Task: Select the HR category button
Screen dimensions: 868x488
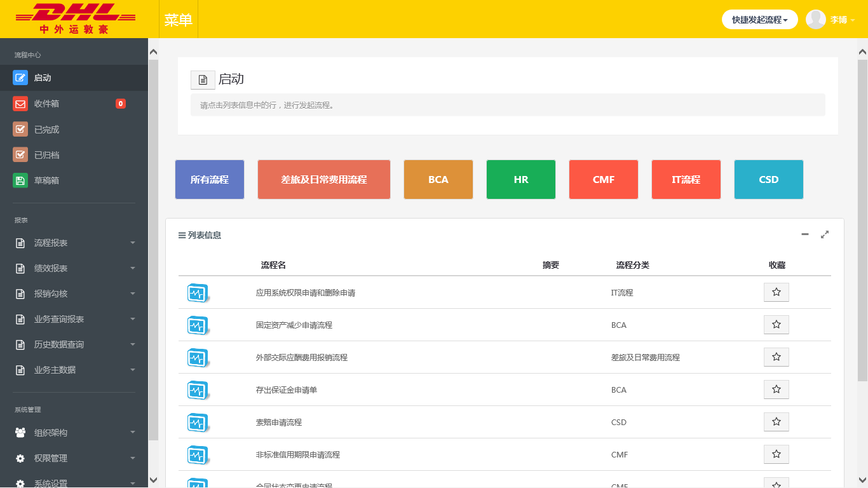Action: 521,180
